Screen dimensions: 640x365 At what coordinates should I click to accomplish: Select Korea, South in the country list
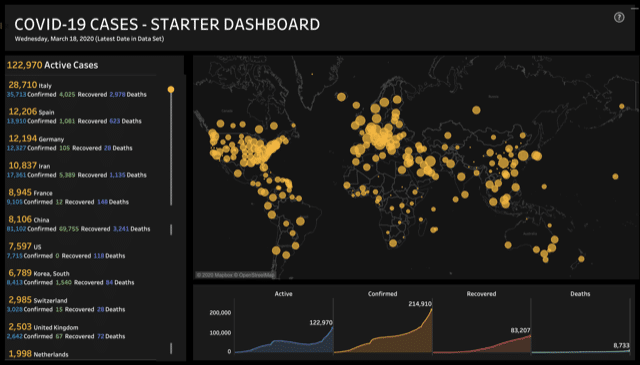pos(71,277)
